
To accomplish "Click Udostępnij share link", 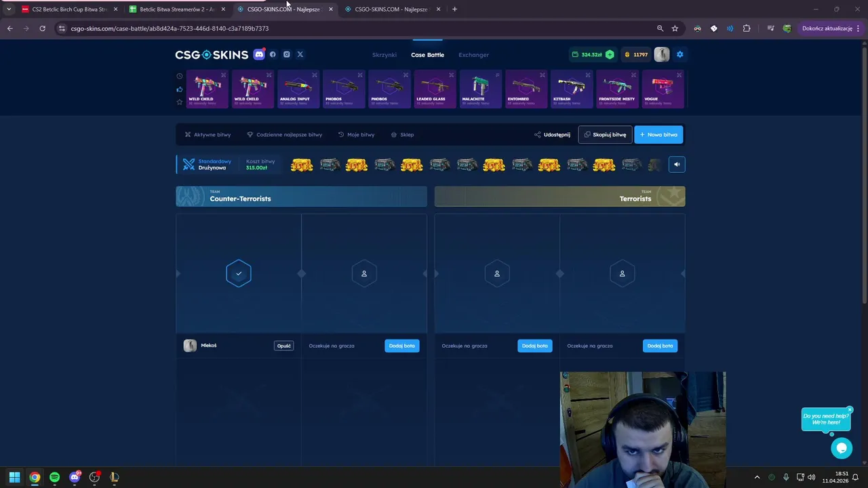I will point(552,135).
